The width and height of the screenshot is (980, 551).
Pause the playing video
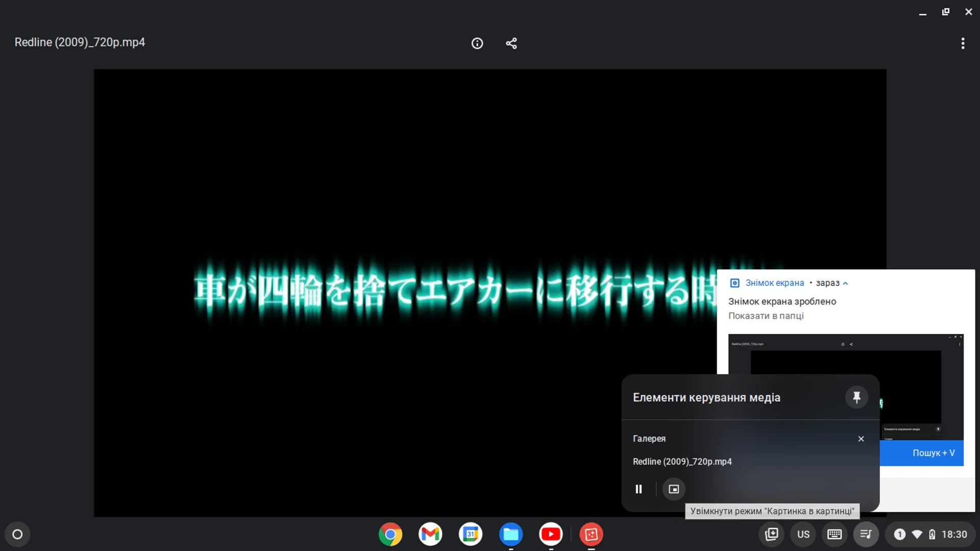point(639,489)
